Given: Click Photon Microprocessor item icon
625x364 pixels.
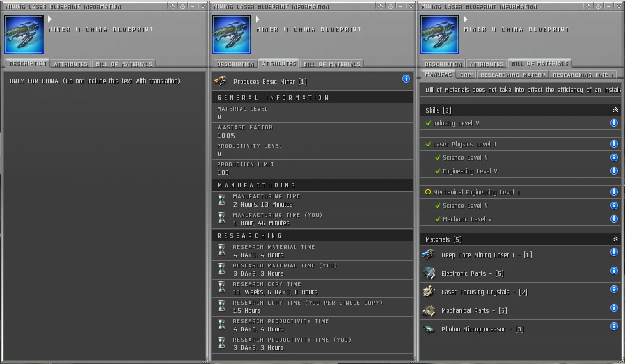Looking at the screenshot, I should point(429,329).
